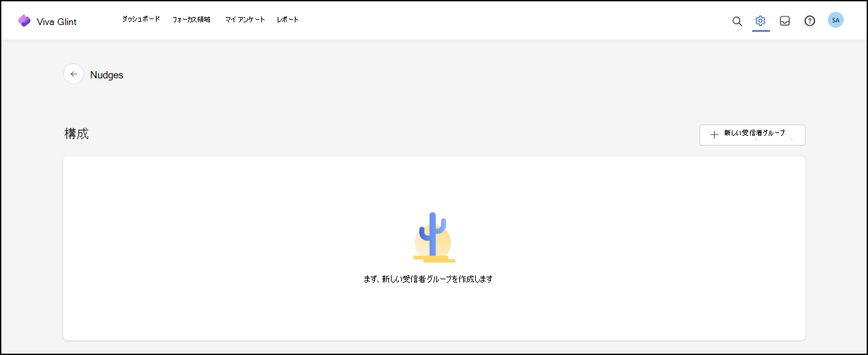The image size is (868, 355).
Task: Go to マイ アンケート in top navigation
Action: (x=245, y=20)
